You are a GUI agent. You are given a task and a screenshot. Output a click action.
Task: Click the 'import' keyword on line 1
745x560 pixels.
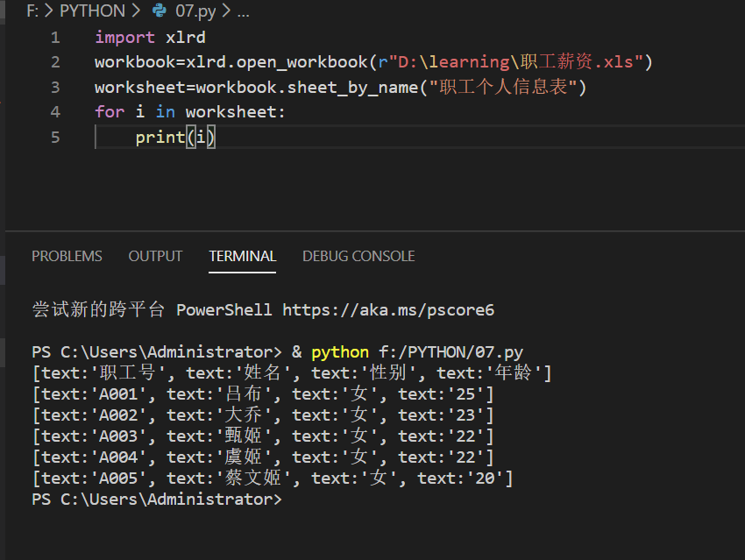[x=125, y=38]
